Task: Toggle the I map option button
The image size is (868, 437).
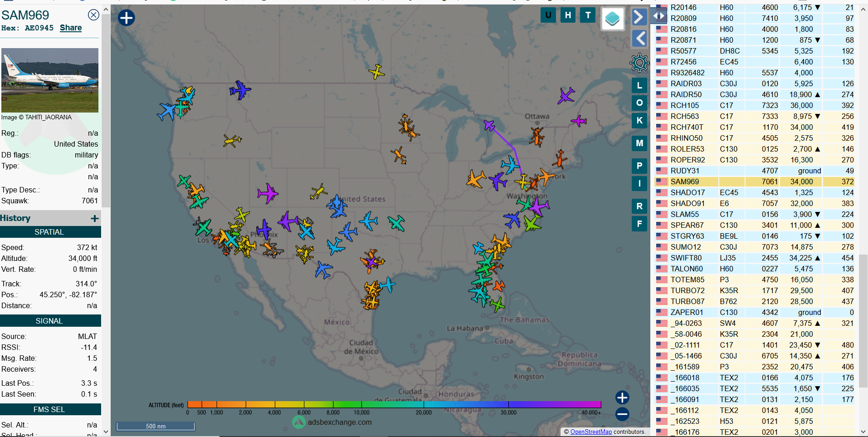Action: pos(639,183)
